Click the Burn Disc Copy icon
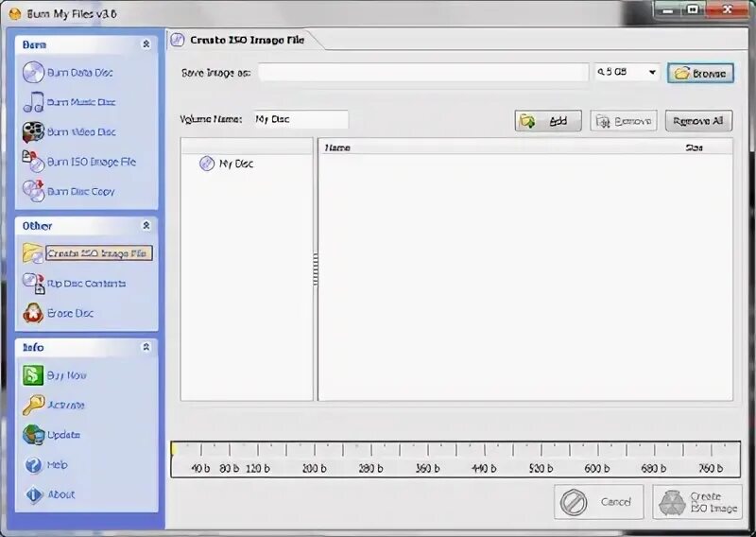 point(33,191)
